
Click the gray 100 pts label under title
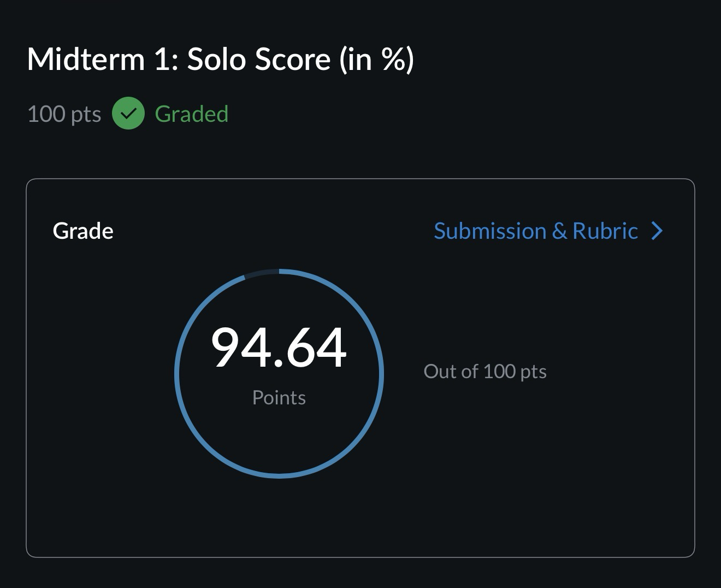coord(64,114)
